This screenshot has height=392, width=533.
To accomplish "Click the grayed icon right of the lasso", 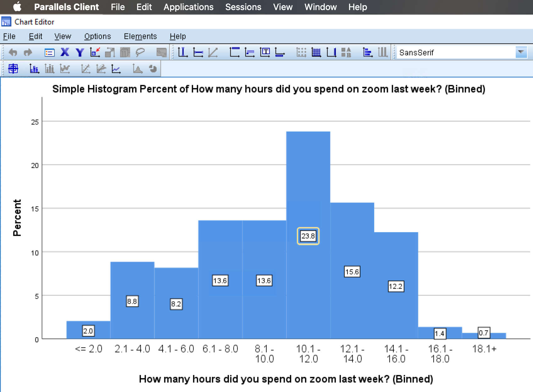I will (x=162, y=52).
